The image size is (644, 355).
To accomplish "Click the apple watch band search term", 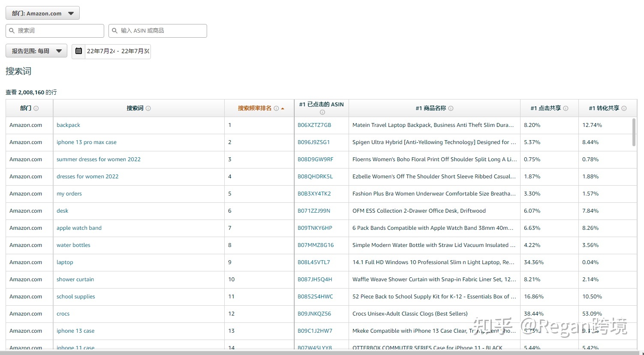I will tap(79, 228).
